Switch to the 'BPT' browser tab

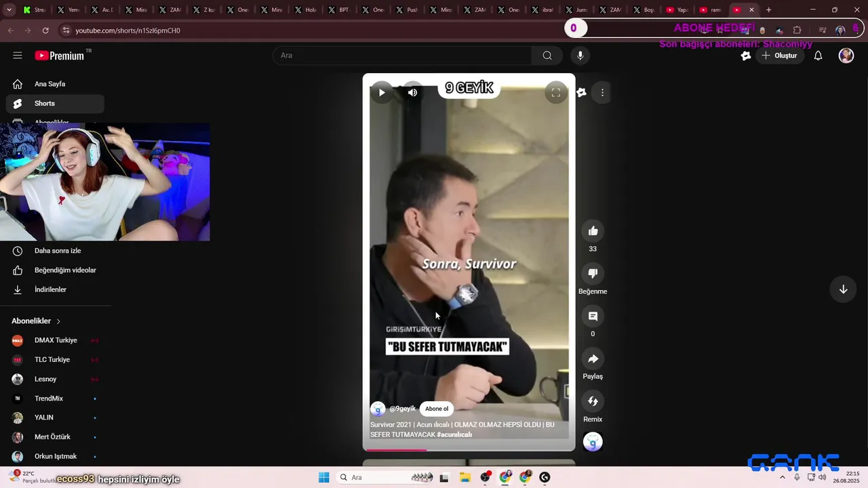(339, 10)
